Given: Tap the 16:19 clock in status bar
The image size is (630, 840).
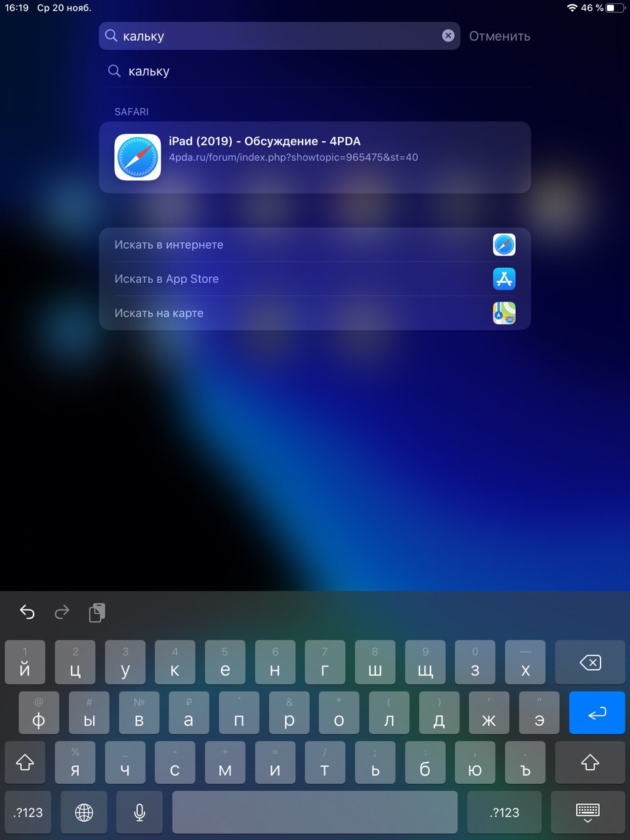Looking at the screenshot, I should (16, 8).
